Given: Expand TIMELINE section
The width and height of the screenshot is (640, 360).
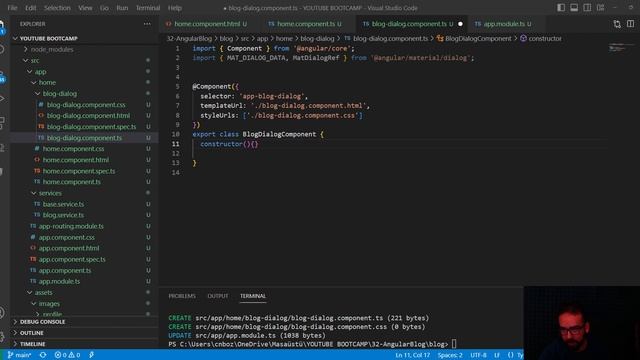Looking at the screenshot, I should pos(32,344).
